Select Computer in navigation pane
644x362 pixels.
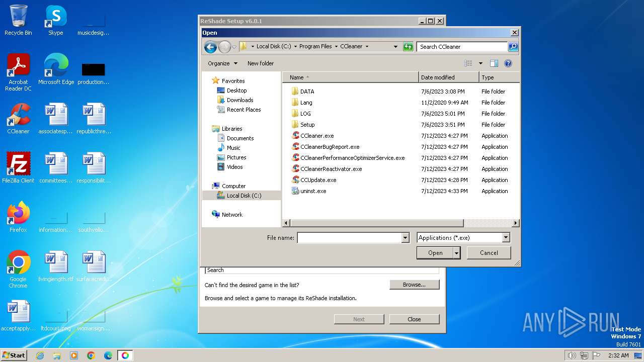click(x=233, y=186)
